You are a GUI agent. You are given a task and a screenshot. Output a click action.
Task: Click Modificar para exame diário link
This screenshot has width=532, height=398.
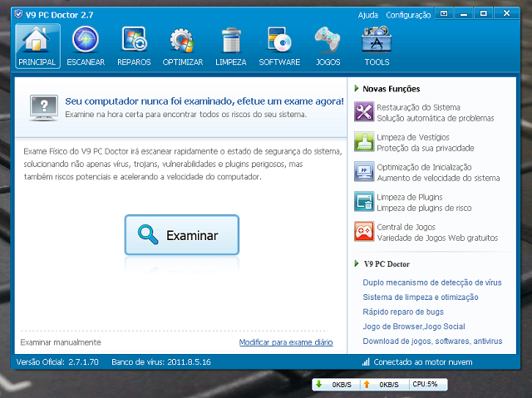pyautogui.click(x=286, y=342)
